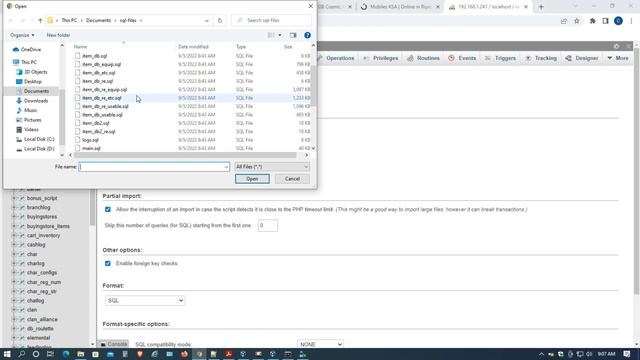Open the Format SQL dropdown
640x360 pixels.
tap(145, 300)
